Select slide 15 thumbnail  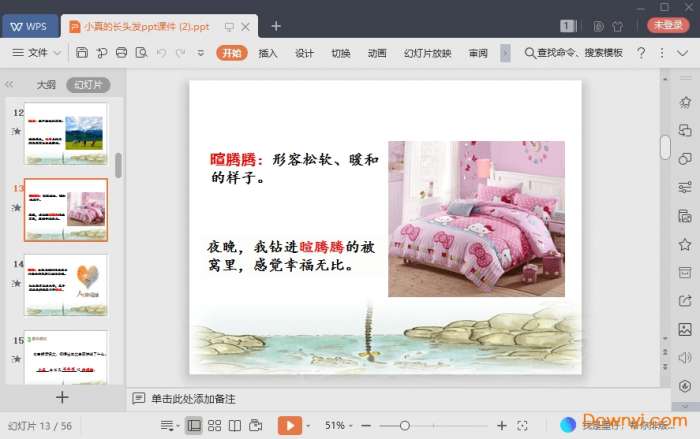(x=66, y=357)
